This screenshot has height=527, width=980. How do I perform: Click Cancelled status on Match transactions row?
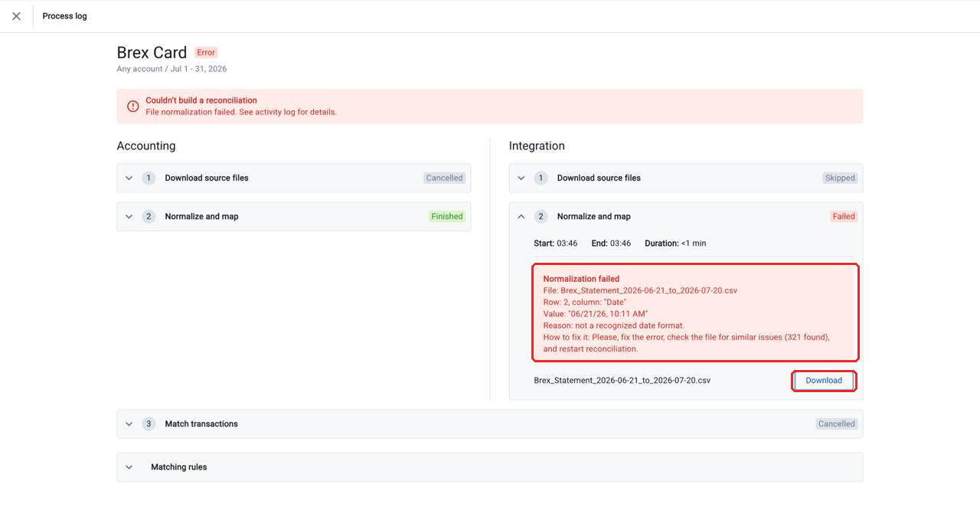(837, 424)
